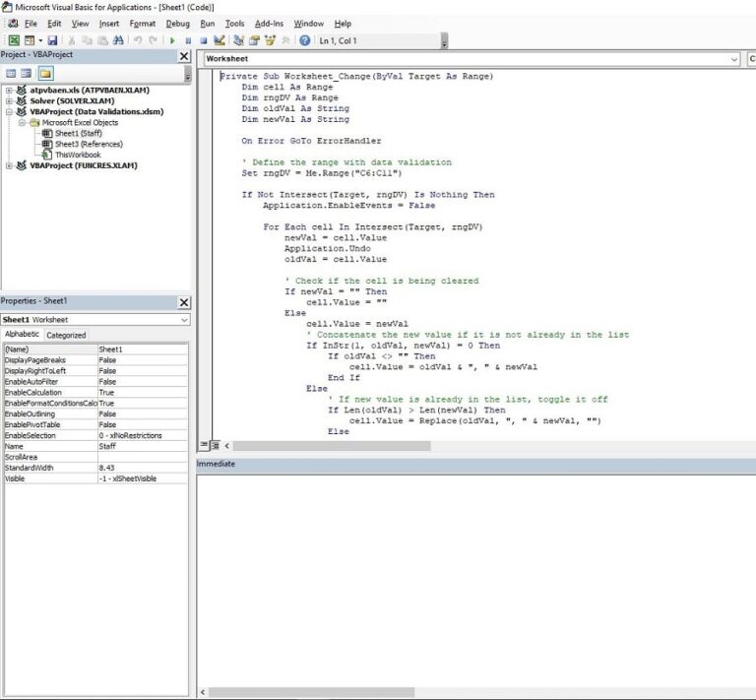Open the Worksheet object dropdown above code
756x700 pixels.
point(733,59)
